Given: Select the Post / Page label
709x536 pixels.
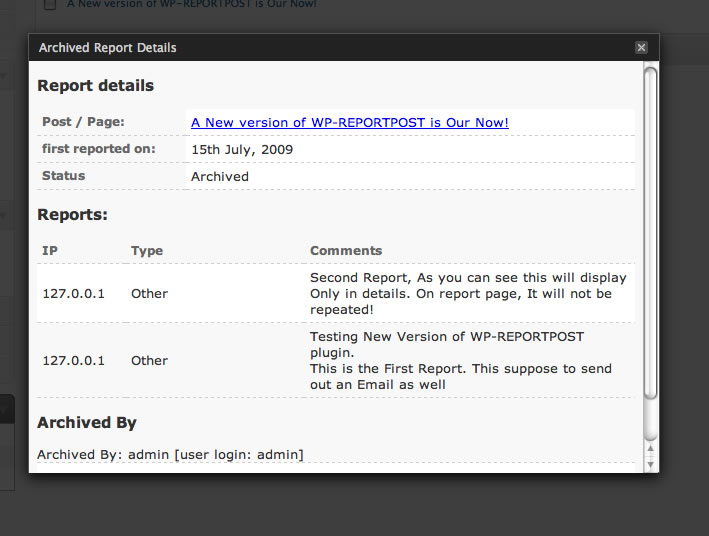Looking at the screenshot, I should 83,122.
